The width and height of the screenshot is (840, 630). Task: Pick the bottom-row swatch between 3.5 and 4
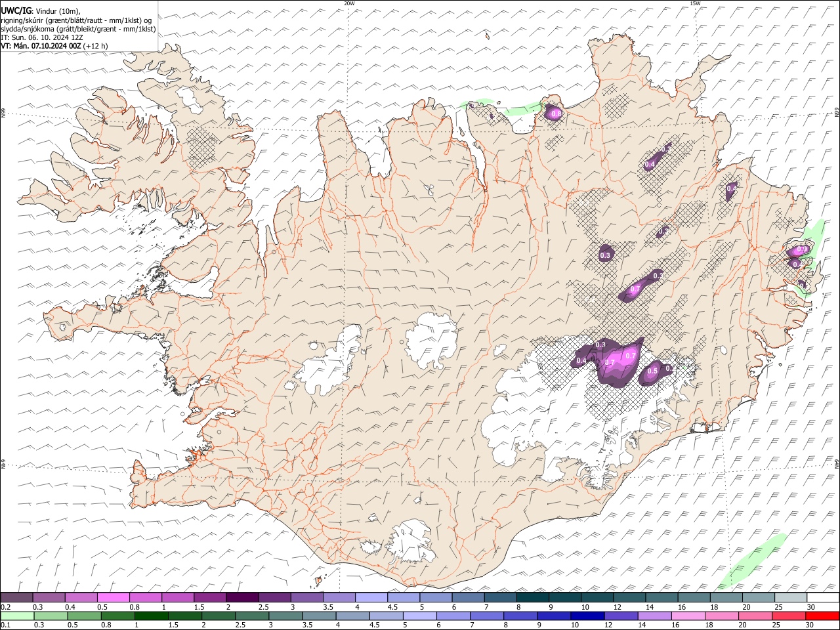(x=318, y=616)
